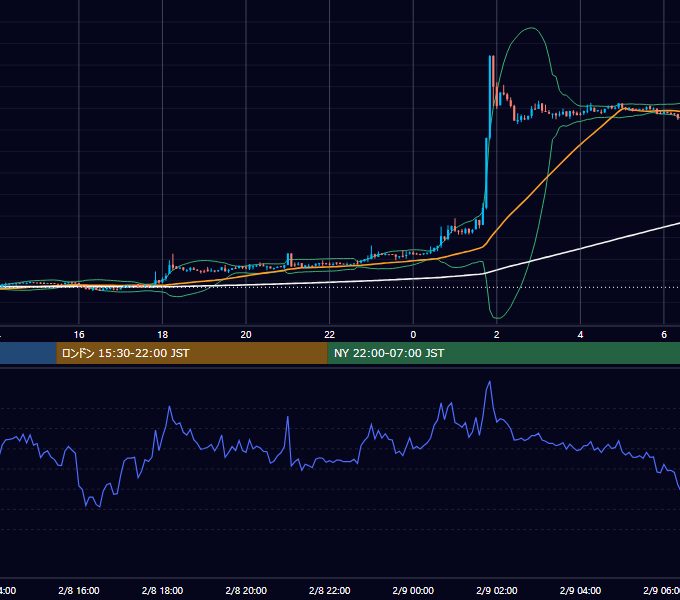Screen dimensions: 680x600
Task: Click the 2/8 16:00 indicator axis label
Action: (79, 590)
